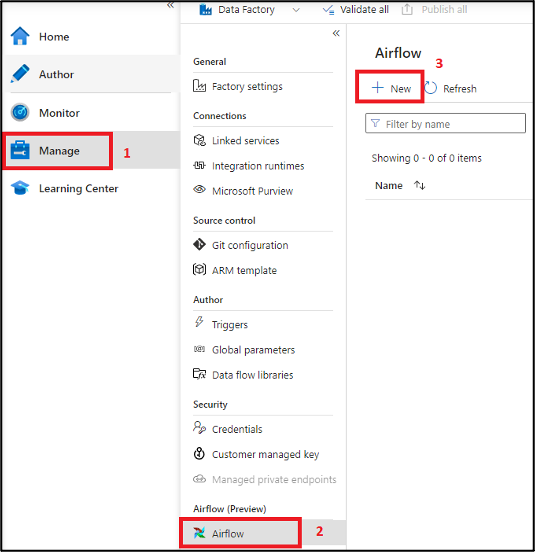Open the Learning Center graduation cap icon
The image size is (536, 552).
[x=20, y=188]
